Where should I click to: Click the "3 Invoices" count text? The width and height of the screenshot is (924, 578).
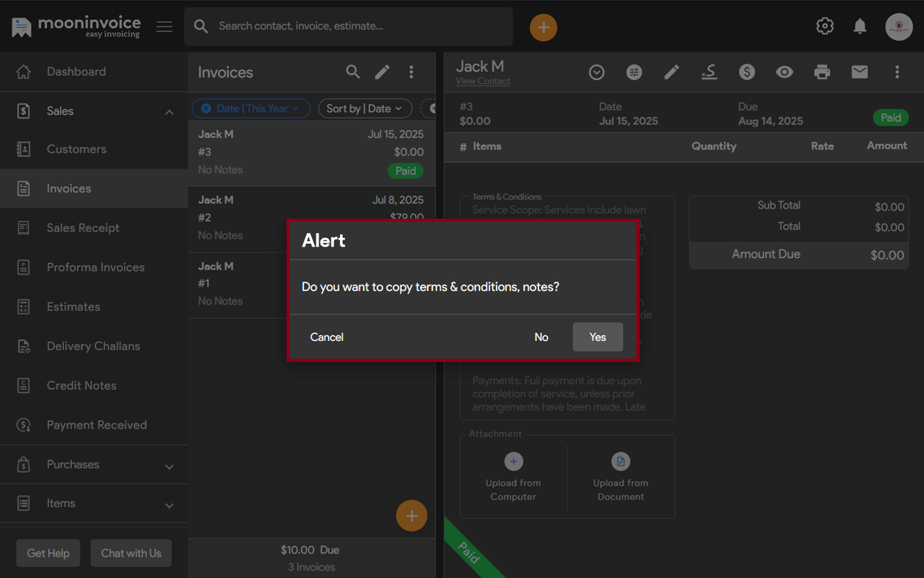(311, 567)
